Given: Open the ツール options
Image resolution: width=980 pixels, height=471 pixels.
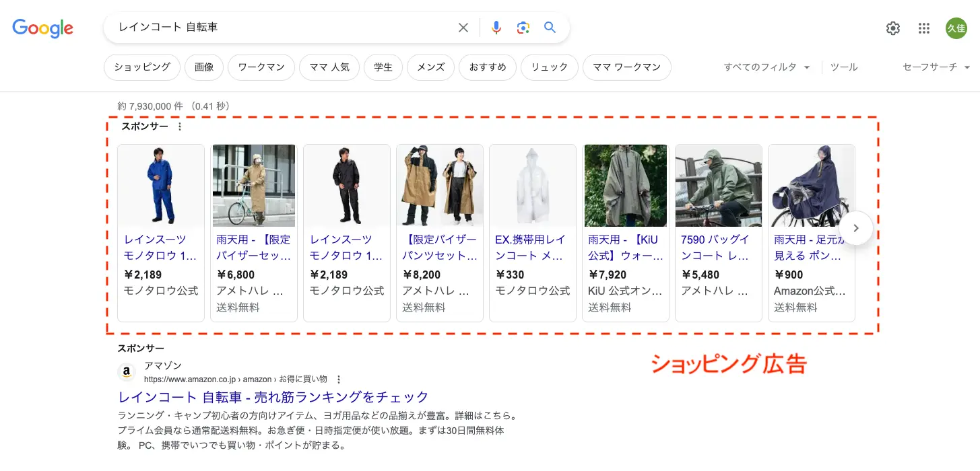Looking at the screenshot, I should coord(844,67).
